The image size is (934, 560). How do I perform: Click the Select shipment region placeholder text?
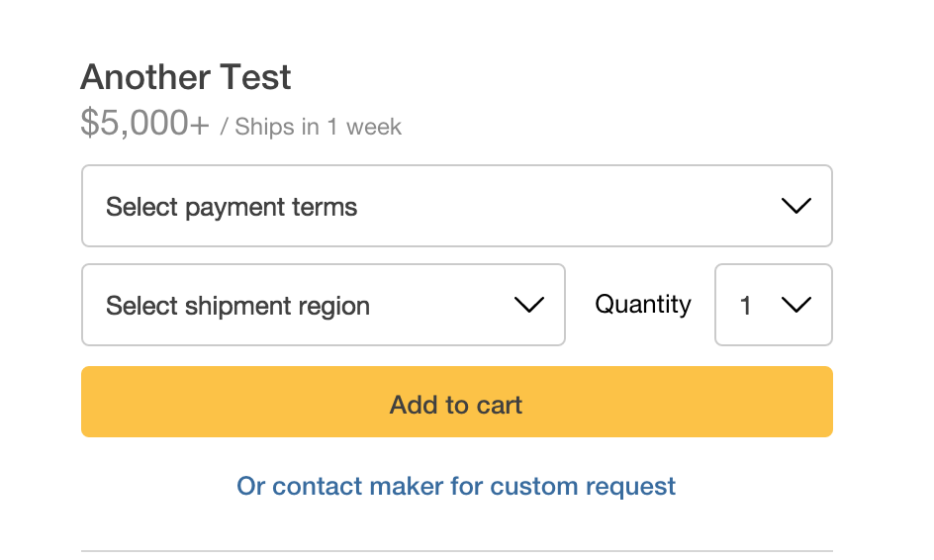coord(237,306)
